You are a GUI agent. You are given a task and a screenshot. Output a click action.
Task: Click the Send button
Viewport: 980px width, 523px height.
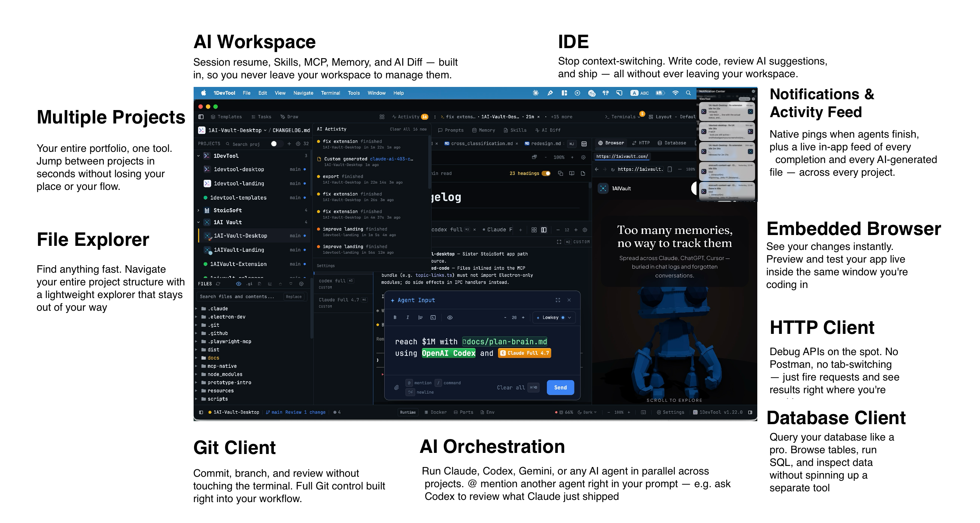coord(560,388)
